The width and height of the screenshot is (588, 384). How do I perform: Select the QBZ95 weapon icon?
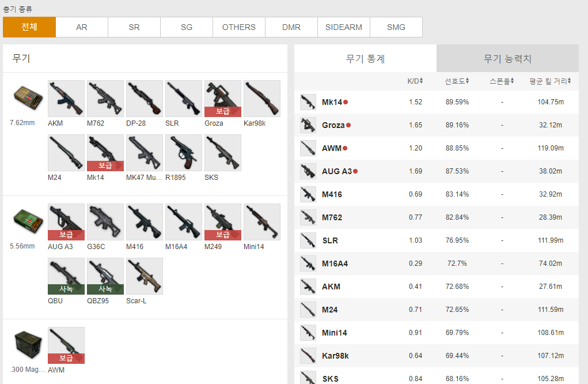pos(105,276)
